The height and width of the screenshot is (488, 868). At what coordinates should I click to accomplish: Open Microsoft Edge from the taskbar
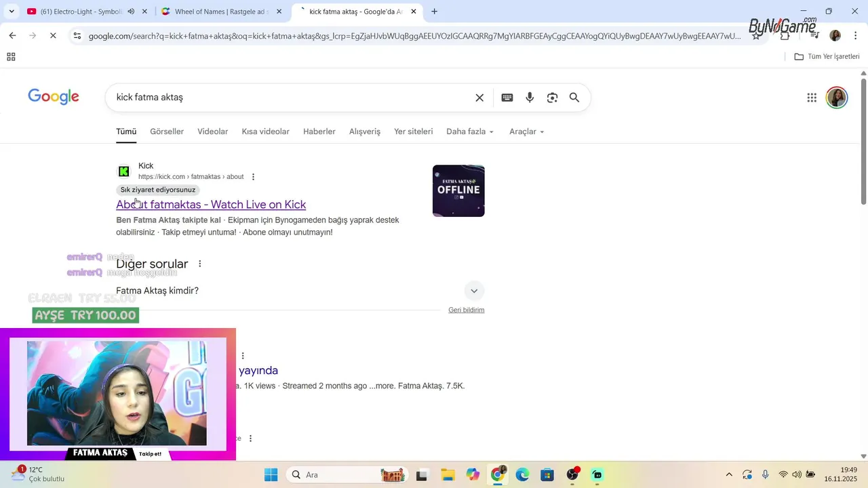click(522, 474)
